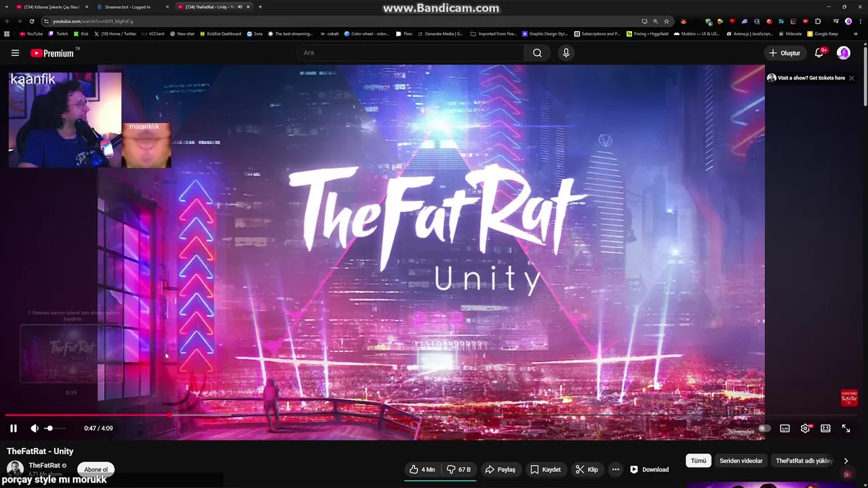868x488 pixels.
Task: Share the video via Paylaş
Action: (500, 470)
